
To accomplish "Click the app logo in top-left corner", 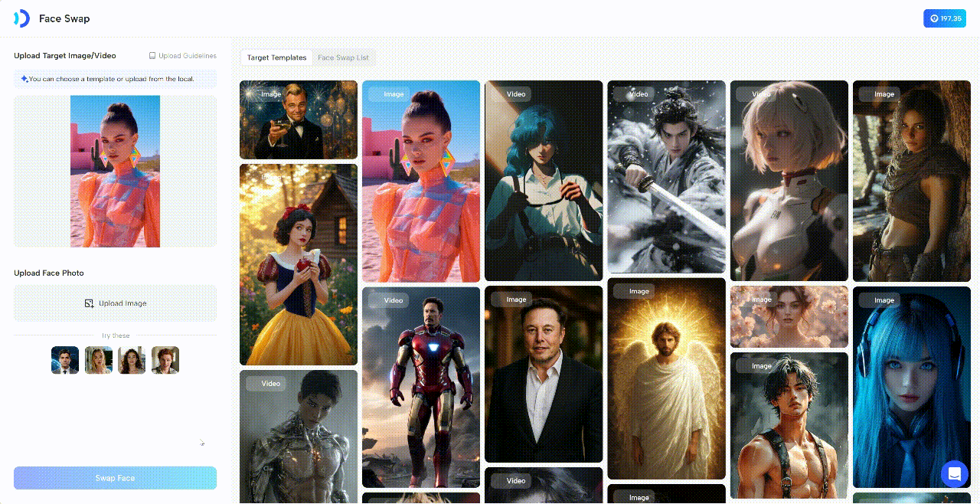I will [21, 18].
